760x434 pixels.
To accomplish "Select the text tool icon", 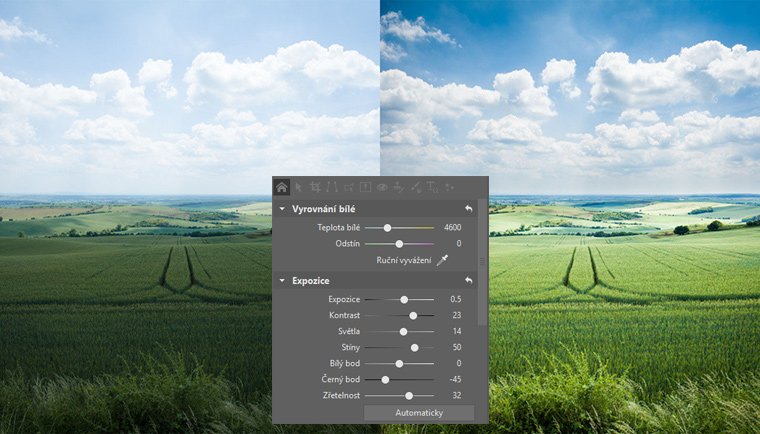I will coord(432,186).
